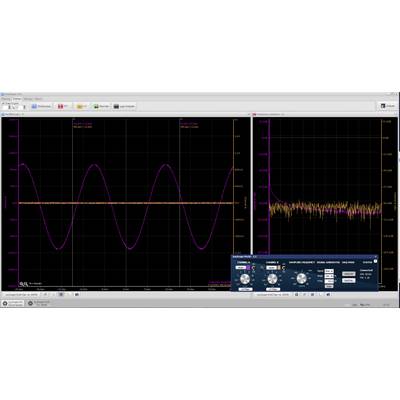Click the button below the Channel A knob
Image resolution: width=400 pixels, height=400 pixels.
(x=246, y=289)
